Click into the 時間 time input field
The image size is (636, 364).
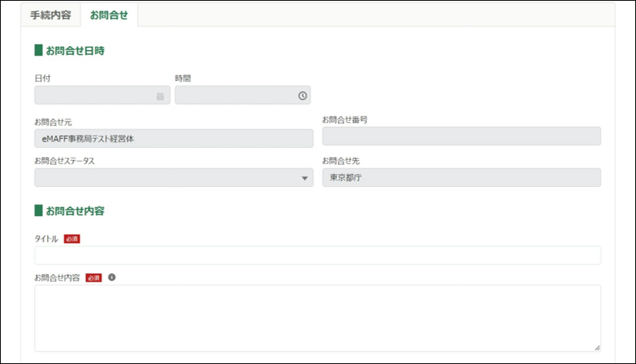click(235, 95)
